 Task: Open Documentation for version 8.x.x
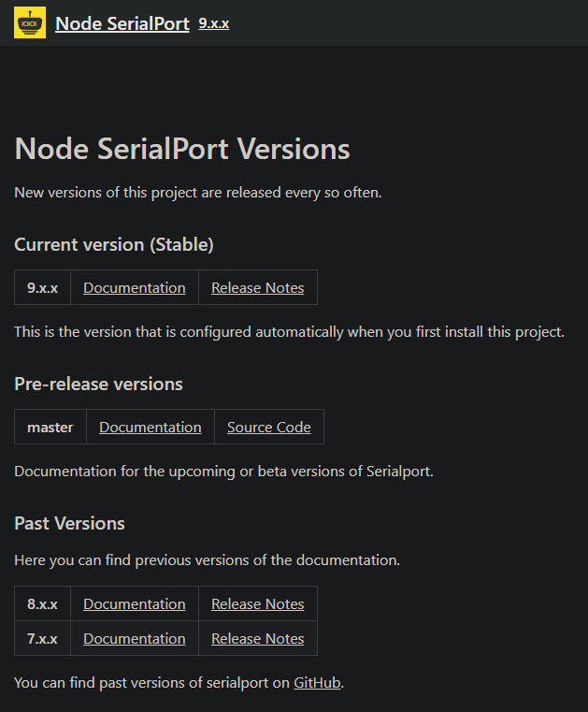(135, 603)
